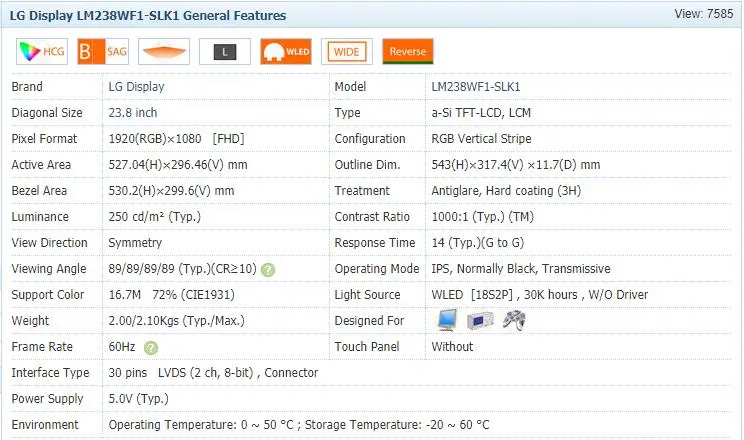The image size is (744, 440).
Task: Click the HCG high color gamut icon
Action: pos(42,51)
